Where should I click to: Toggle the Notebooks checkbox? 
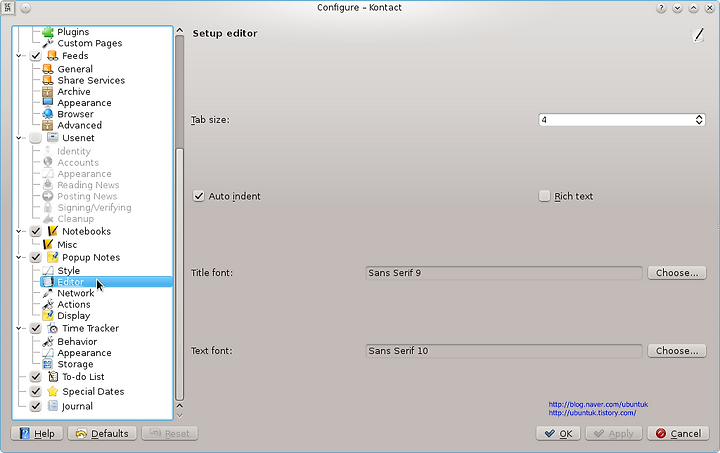tap(35, 231)
